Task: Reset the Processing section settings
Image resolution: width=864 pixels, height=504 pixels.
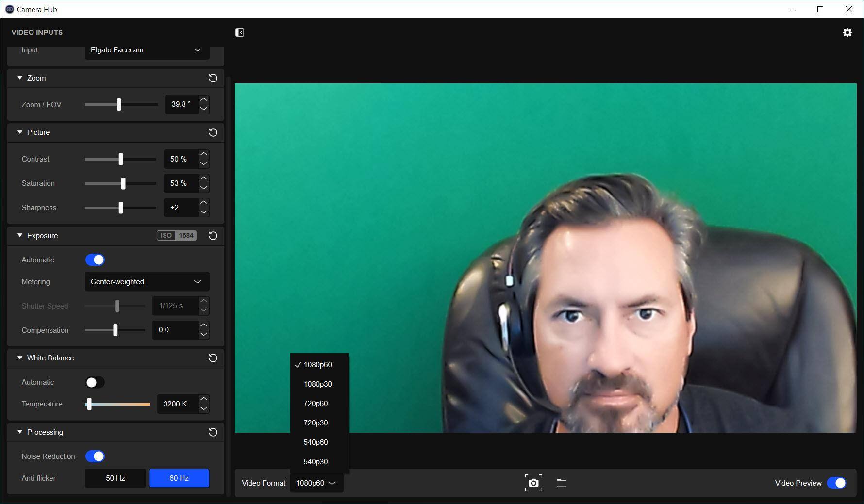Action: (x=213, y=432)
